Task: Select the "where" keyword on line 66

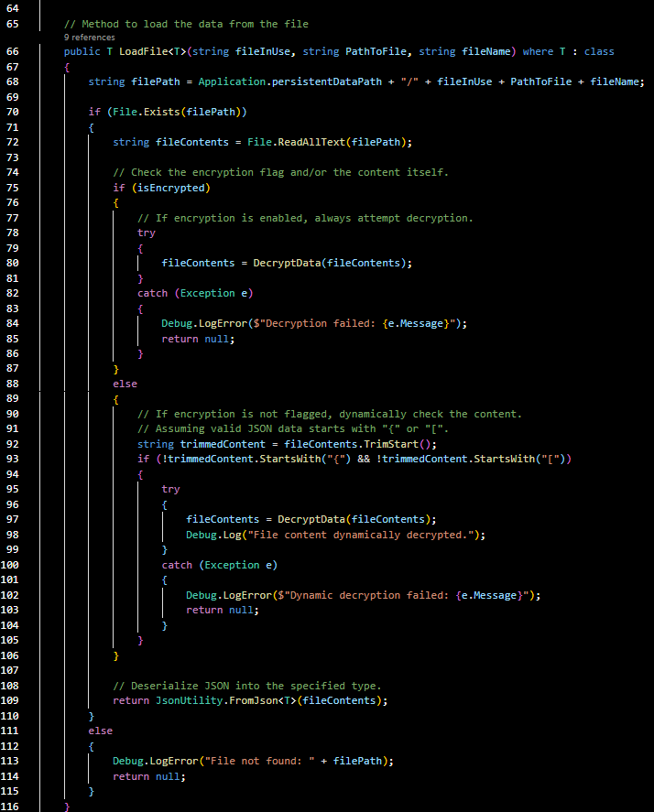Action: (538, 51)
